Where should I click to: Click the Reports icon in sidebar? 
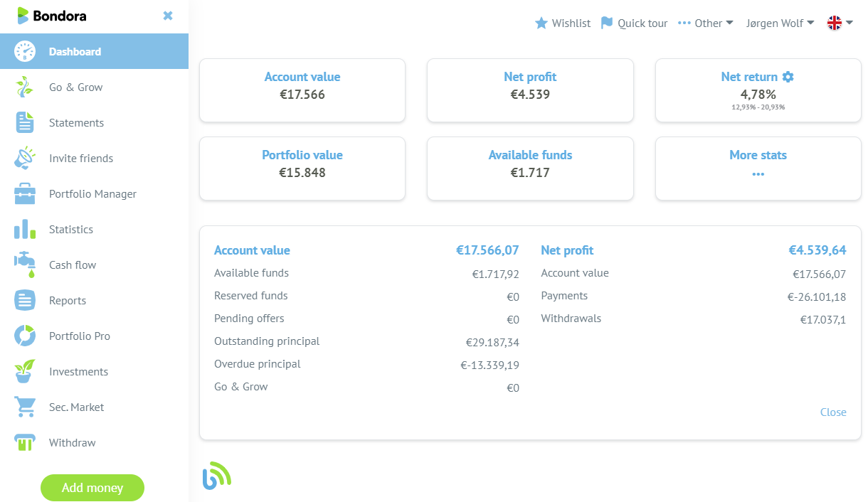(25, 300)
